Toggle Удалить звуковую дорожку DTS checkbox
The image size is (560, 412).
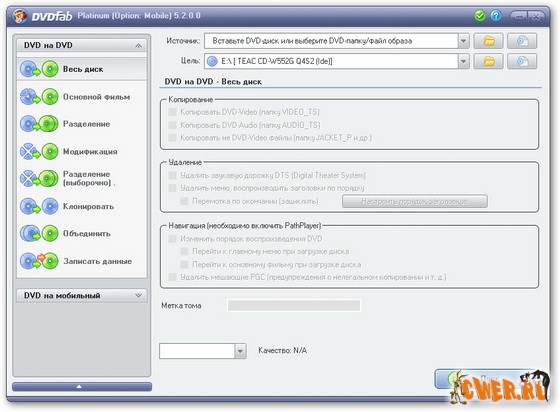(x=172, y=175)
